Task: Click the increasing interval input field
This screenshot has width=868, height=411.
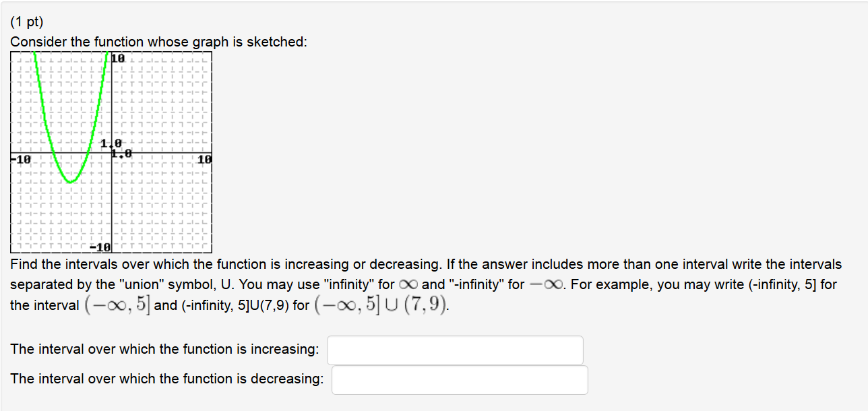Action: 455,350
